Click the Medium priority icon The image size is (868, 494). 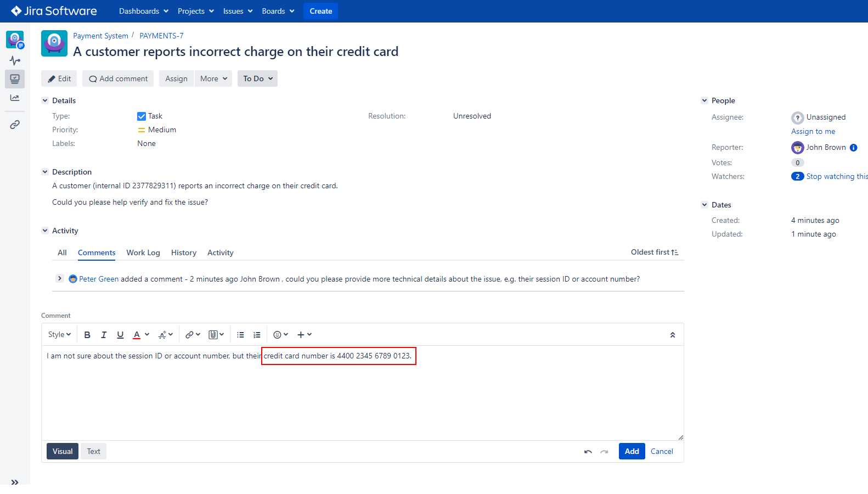click(x=142, y=130)
